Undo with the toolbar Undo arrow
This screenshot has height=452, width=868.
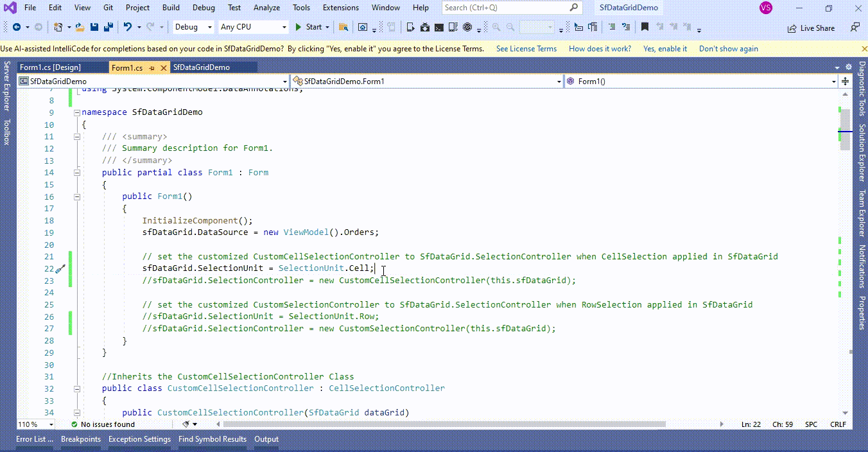tap(128, 27)
